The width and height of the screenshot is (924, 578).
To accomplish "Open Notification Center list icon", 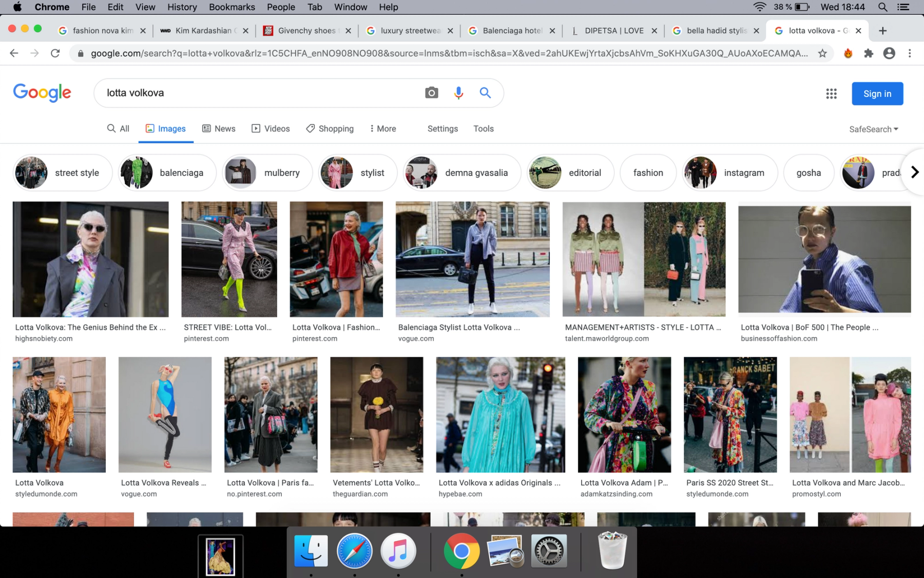I will pos(903,7).
